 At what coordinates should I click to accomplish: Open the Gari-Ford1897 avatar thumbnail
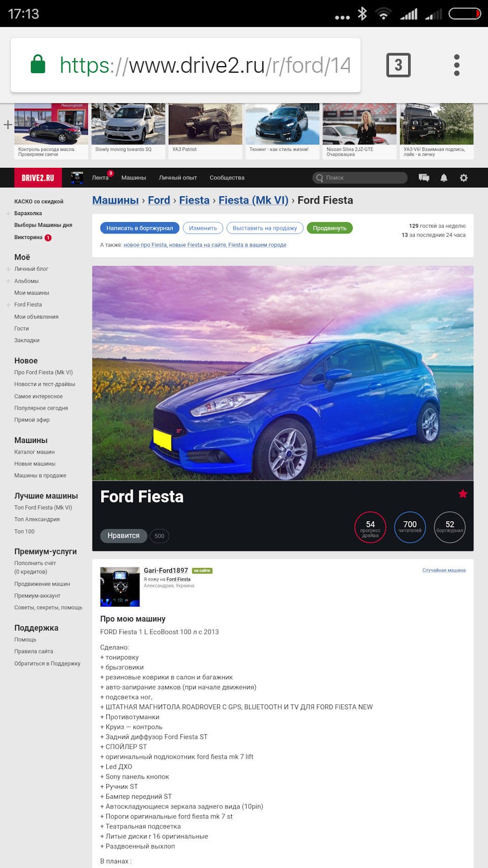click(x=120, y=587)
